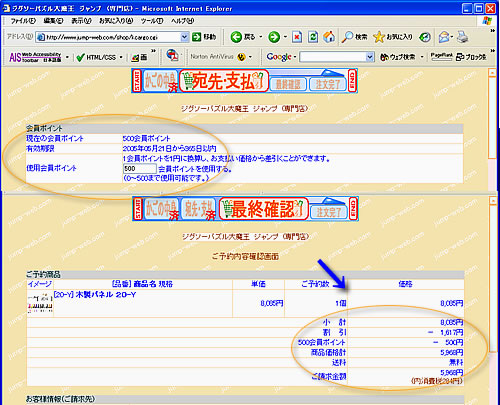Go to Home page icon

pyautogui.click(x=329, y=37)
